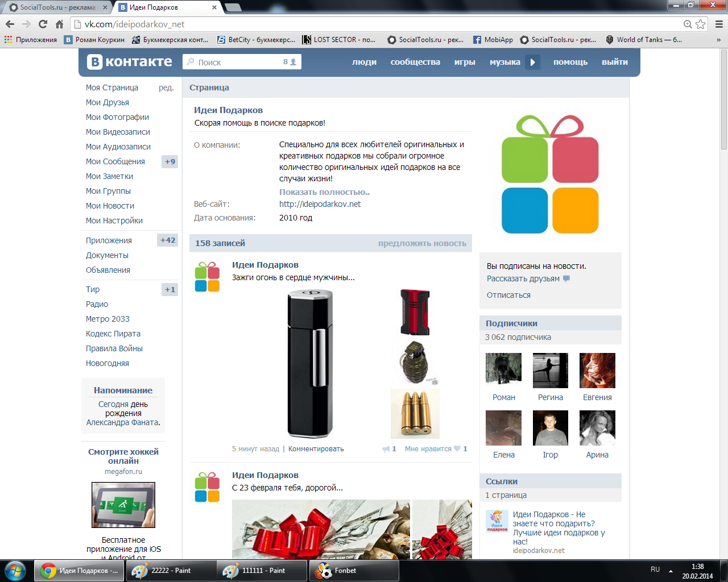
Task: Open the large black lighter photo
Action: click(x=311, y=364)
